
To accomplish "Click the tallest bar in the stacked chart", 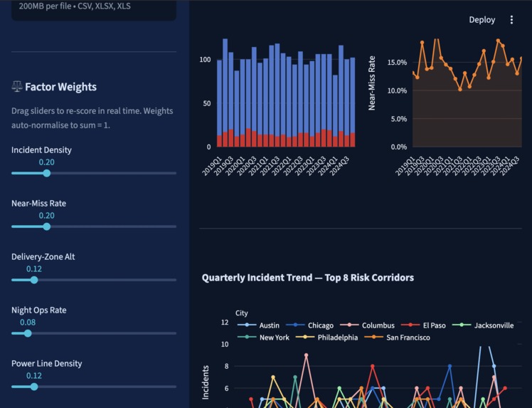I will click(x=225, y=93).
